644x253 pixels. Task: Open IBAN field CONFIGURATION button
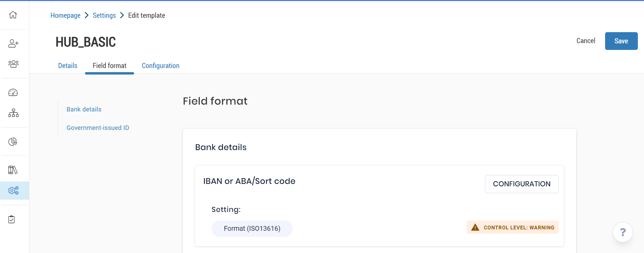pos(521,184)
